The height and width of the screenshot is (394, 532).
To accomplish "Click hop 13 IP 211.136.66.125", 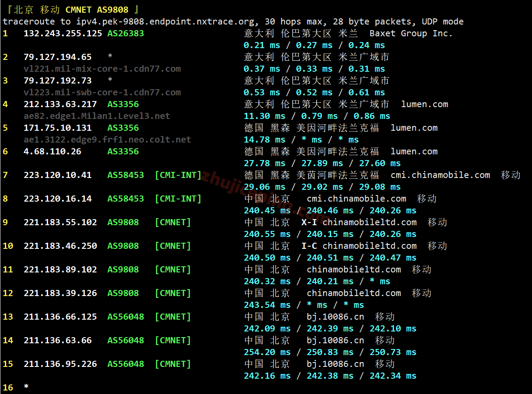I will (x=60, y=317).
